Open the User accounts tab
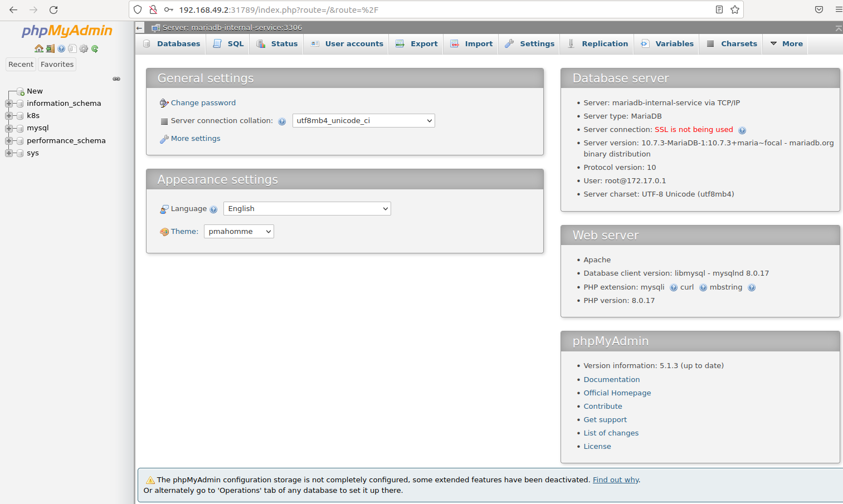Image resolution: width=843 pixels, height=504 pixels. coord(347,44)
